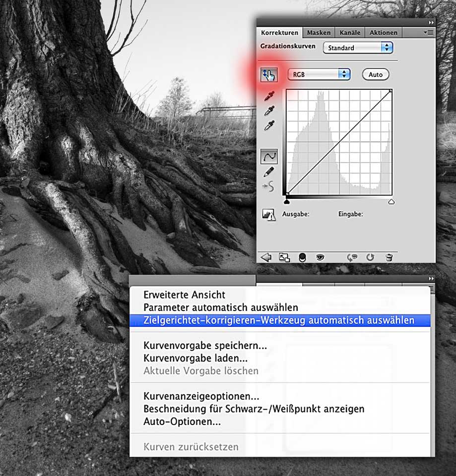Choose Erweiterte Ansicht menu entry
456x476 pixels.
(x=280, y=295)
